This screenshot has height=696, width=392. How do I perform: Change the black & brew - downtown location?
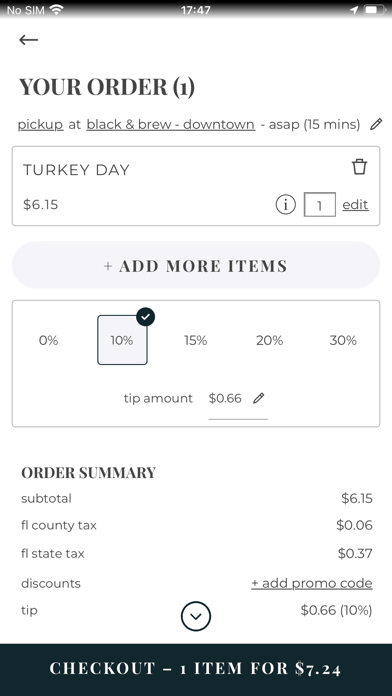[x=170, y=125]
